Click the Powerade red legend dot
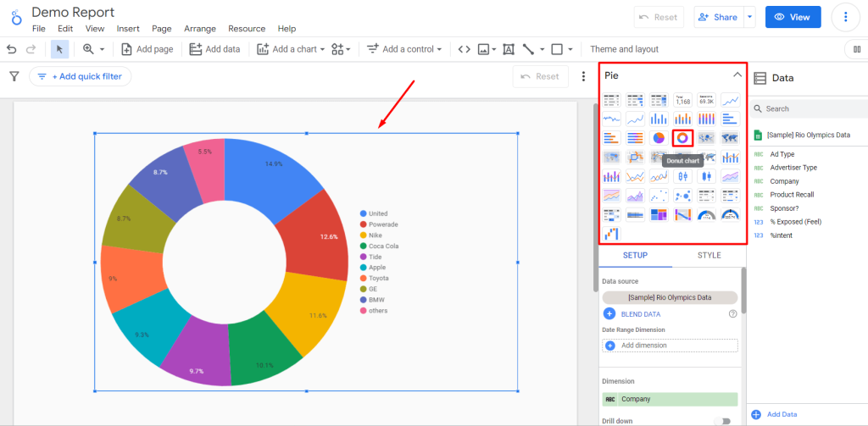868x426 pixels. click(363, 224)
